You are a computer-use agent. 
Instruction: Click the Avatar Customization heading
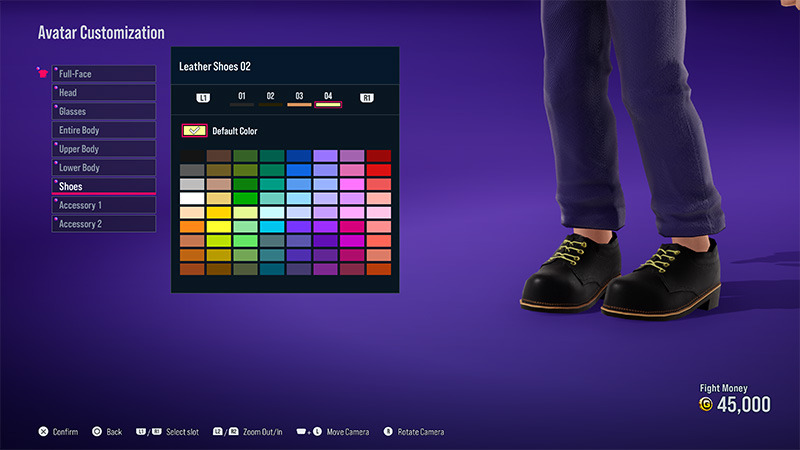point(101,33)
